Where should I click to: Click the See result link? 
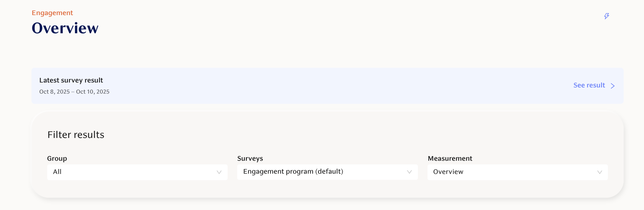[588, 85]
